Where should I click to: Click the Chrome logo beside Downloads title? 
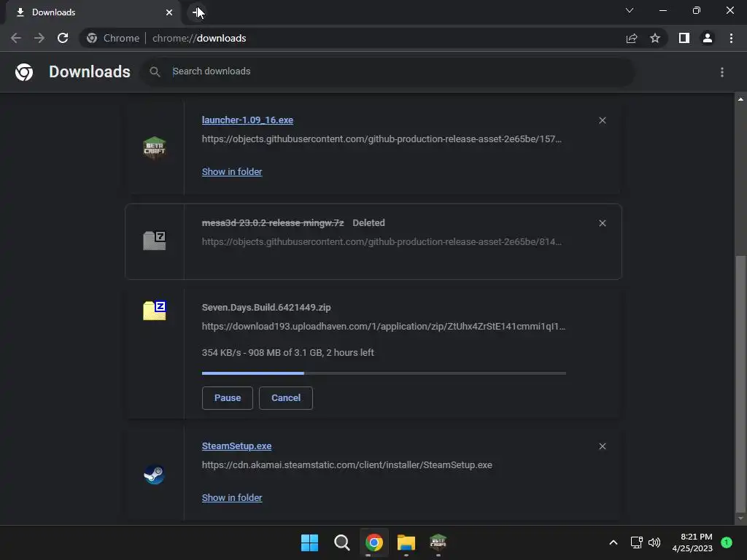coord(24,72)
